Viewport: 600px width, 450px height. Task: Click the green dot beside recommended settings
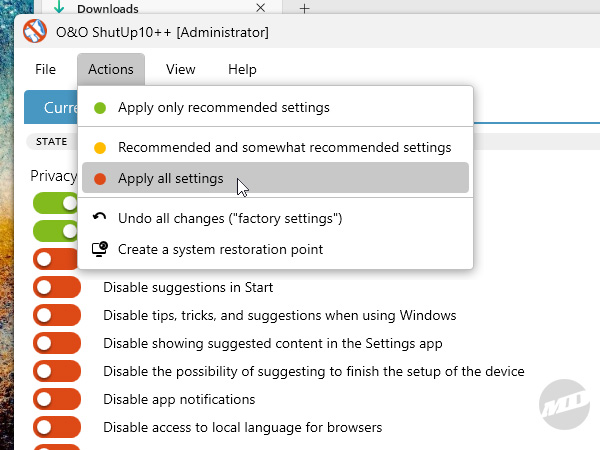(100, 107)
